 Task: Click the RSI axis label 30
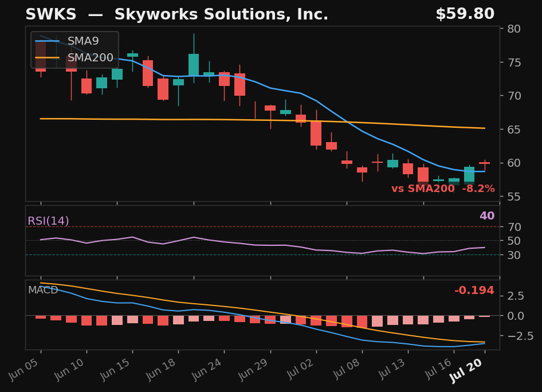[514, 255]
